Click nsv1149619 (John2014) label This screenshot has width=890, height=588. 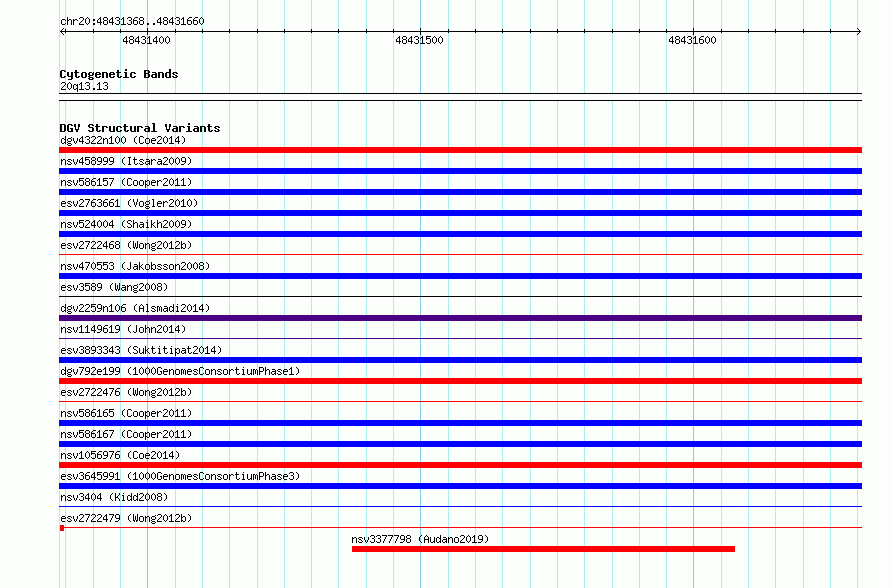coord(123,329)
